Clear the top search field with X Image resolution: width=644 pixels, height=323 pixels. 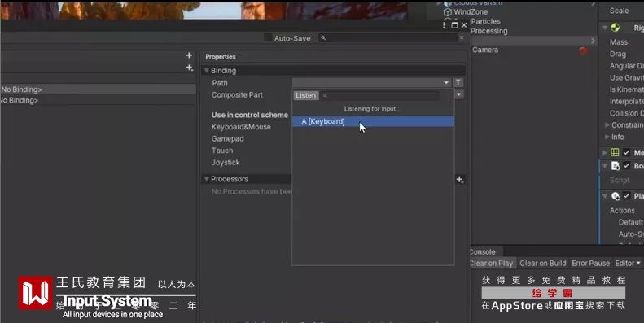462,37
